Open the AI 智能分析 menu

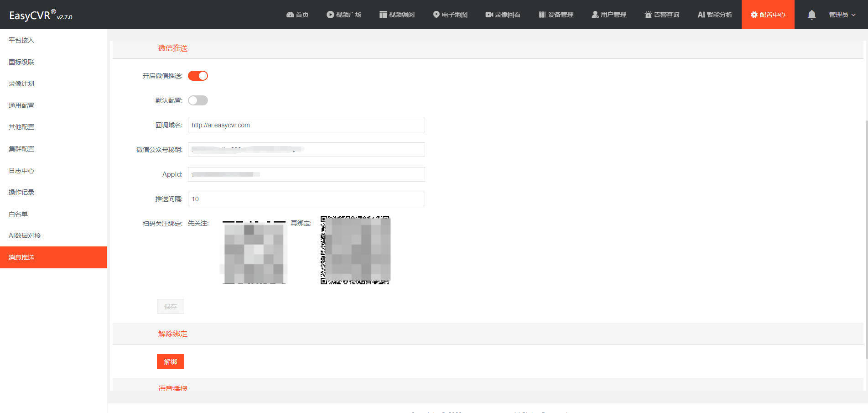point(715,15)
